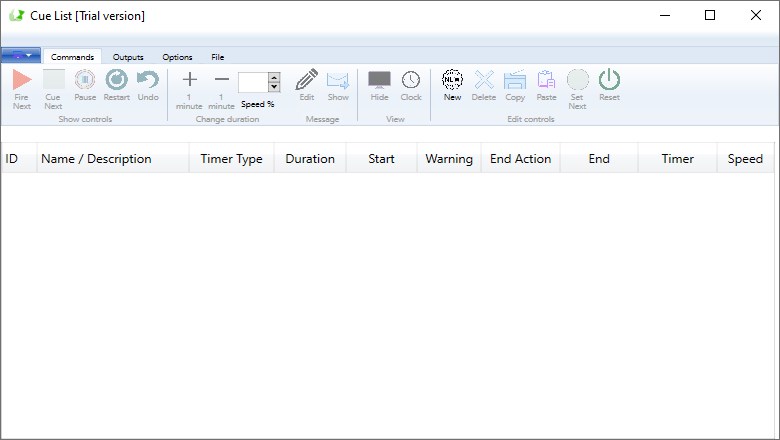The height and width of the screenshot is (440, 780).
Task: Increase Speed % with up arrow
Action: pos(274,77)
